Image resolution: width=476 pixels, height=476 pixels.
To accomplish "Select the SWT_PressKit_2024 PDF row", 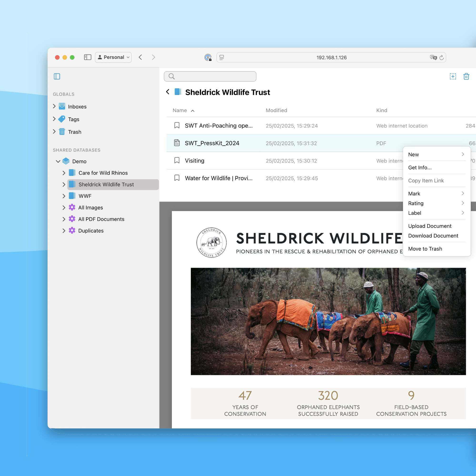I will (321, 143).
